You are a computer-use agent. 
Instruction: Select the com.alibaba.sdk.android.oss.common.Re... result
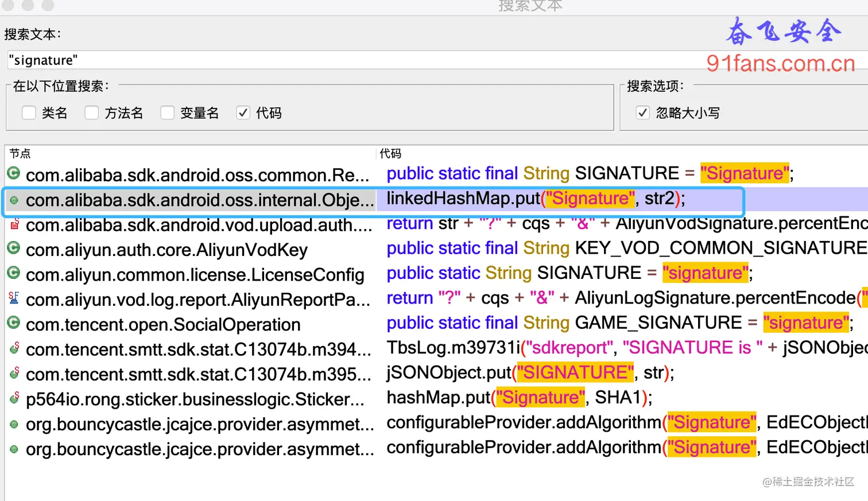pyautogui.click(x=197, y=174)
